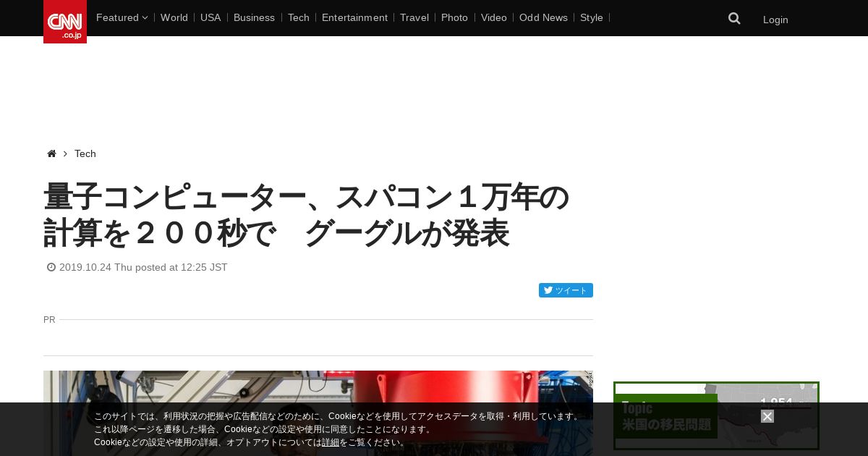Open the search magnifier icon
The image size is (868, 456).
[734, 19]
